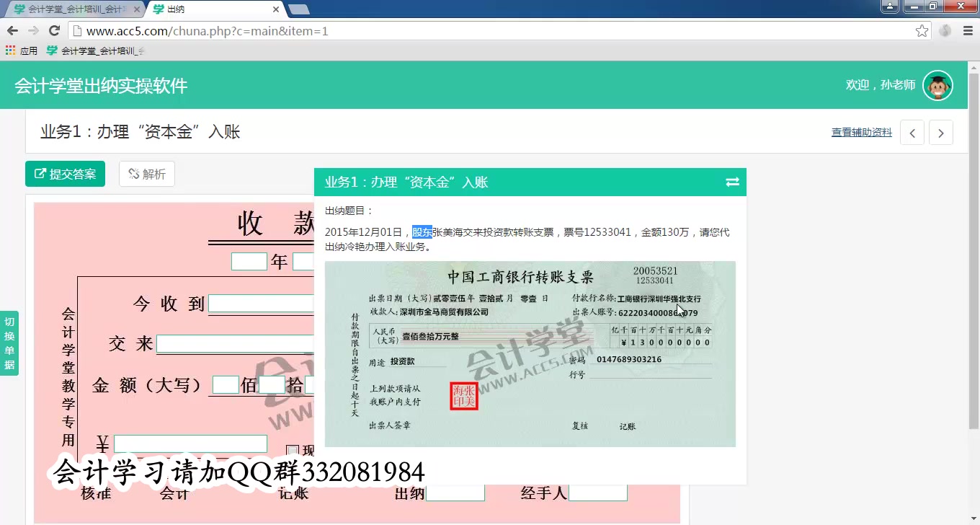Click the previous business chevron arrow
The height and width of the screenshot is (525, 980).
click(x=912, y=132)
